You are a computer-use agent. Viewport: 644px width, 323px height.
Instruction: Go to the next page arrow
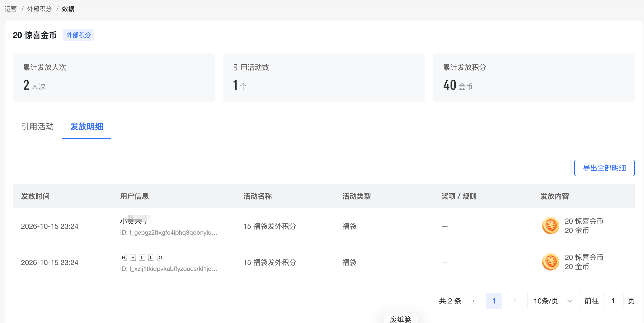coord(515,301)
